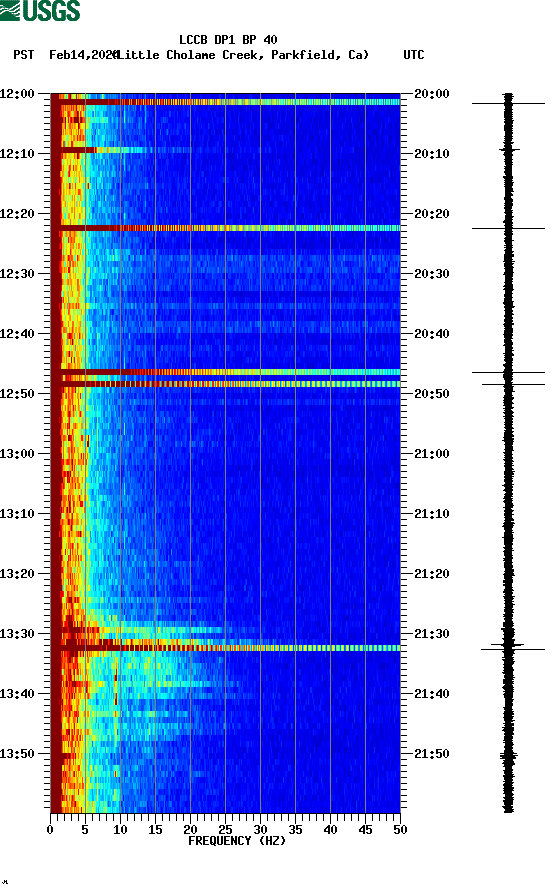552x893 pixels.
Task: Click the 30 Hz frequency tick label
Action: [260, 830]
